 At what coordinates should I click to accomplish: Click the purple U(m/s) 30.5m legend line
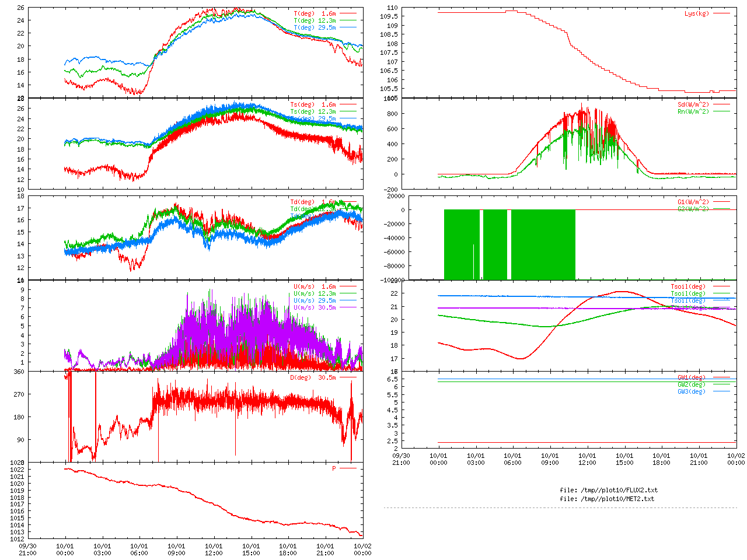point(348,307)
